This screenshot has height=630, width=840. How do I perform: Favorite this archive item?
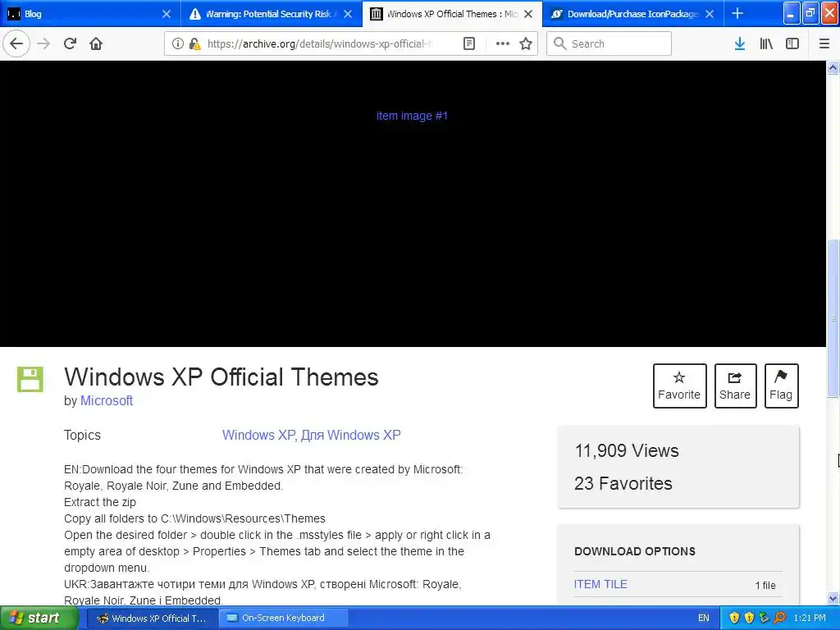[679, 386]
